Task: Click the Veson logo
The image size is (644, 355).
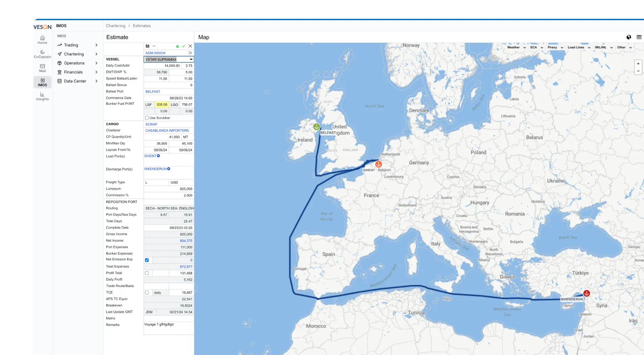Action: (x=43, y=27)
